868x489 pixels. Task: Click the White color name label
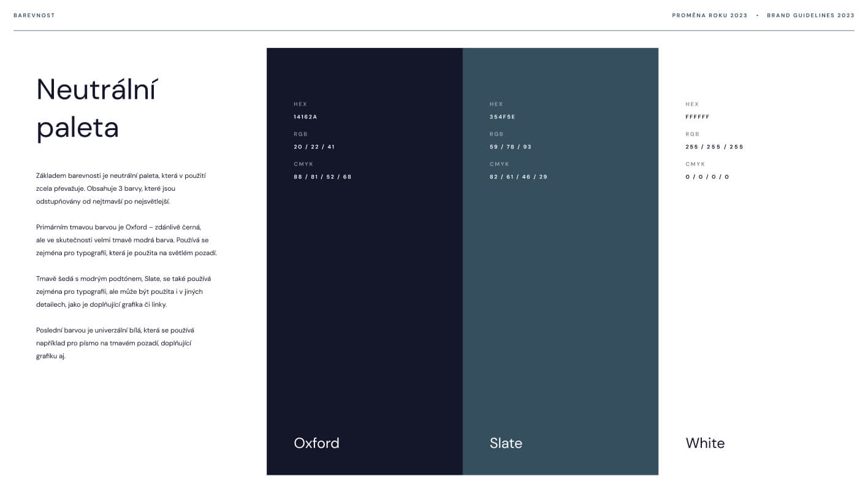pos(705,443)
